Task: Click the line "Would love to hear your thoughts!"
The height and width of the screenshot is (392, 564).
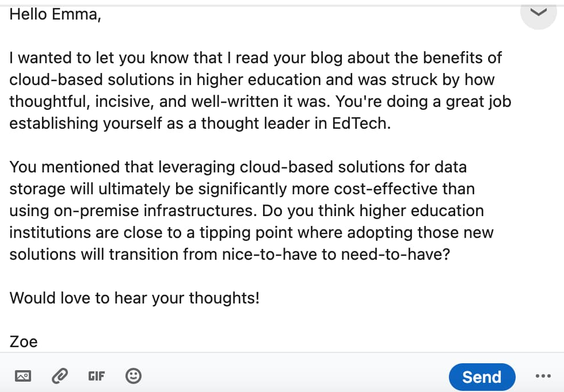Action: tap(134, 298)
